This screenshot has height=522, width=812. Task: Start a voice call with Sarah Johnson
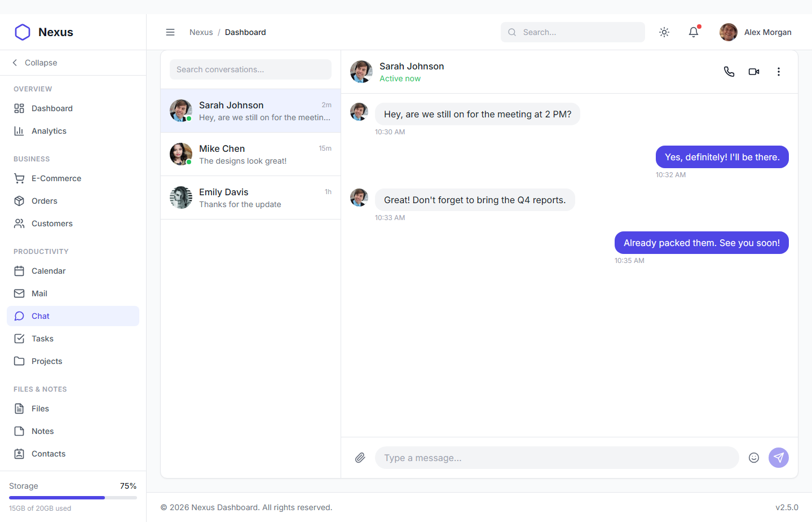pyautogui.click(x=729, y=72)
